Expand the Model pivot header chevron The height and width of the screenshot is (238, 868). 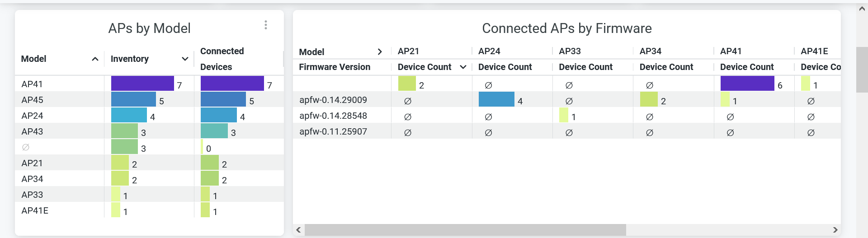[380, 52]
